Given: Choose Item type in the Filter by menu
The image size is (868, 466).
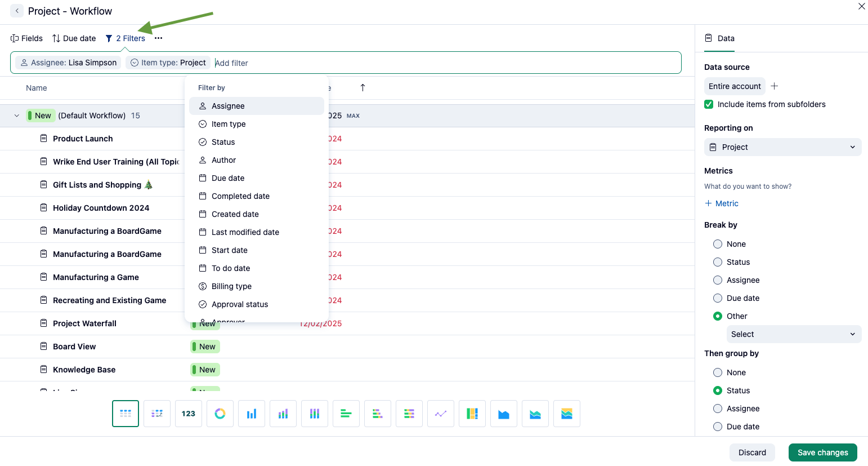Looking at the screenshot, I should tap(257, 124).
